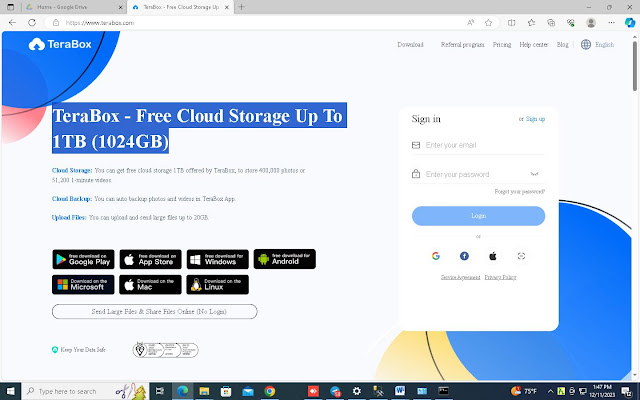Focus the Enter your password field
640x400 pixels.
coord(478,174)
